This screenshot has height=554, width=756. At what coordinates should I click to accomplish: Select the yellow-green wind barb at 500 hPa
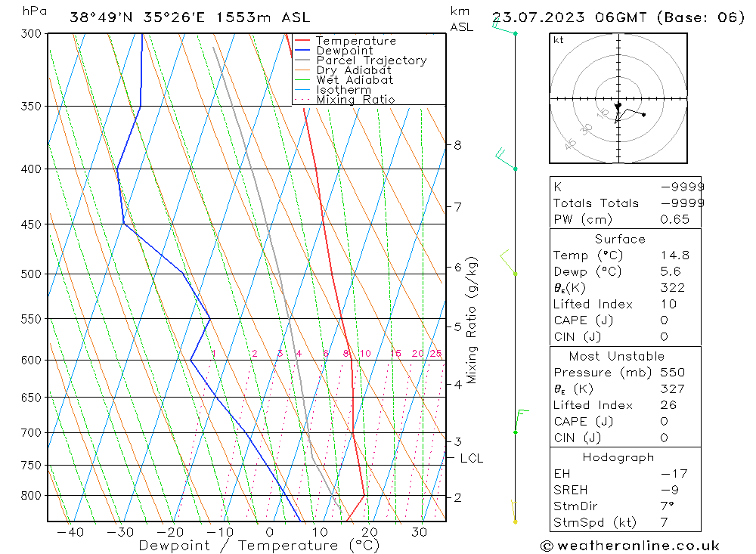[508, 262]
